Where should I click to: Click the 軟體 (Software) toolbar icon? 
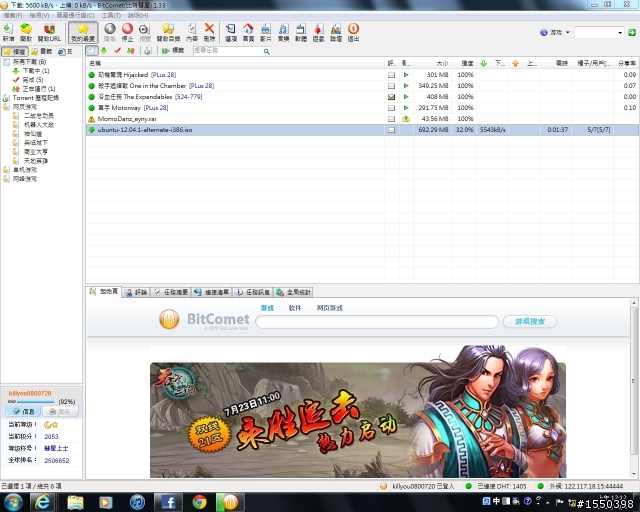pyautogui.click(x=301, y=32)
